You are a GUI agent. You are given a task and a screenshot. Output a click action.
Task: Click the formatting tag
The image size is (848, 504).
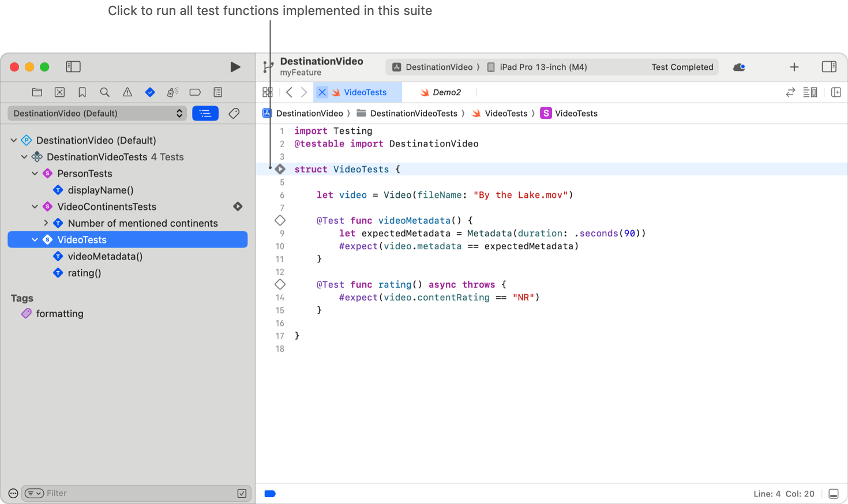[x=59, y=314]
